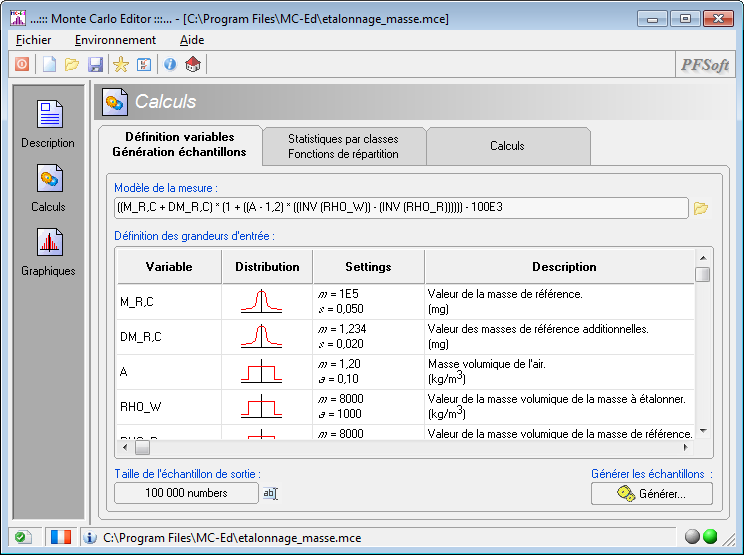The width and height of the screenshot is (744, 555).
Task: Save the file with the floppy disk icon
Action: [x=95, y=64]
